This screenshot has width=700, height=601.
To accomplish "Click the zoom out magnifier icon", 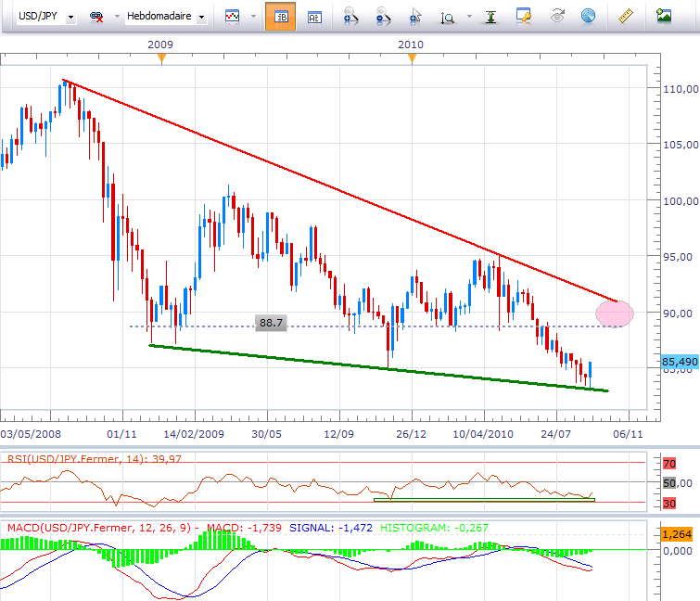I will pos(383,17).
